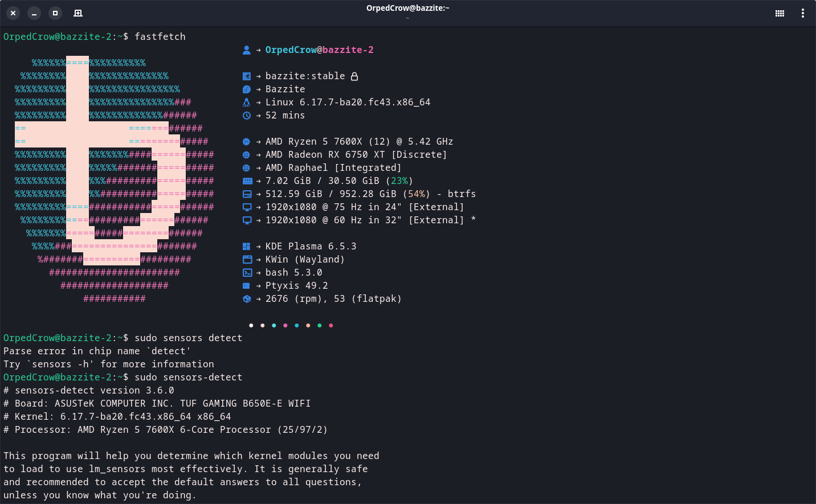Click the clock icon beside 52 mins
This screenshot has width=816, height=504.
click(x=247, y=116)
